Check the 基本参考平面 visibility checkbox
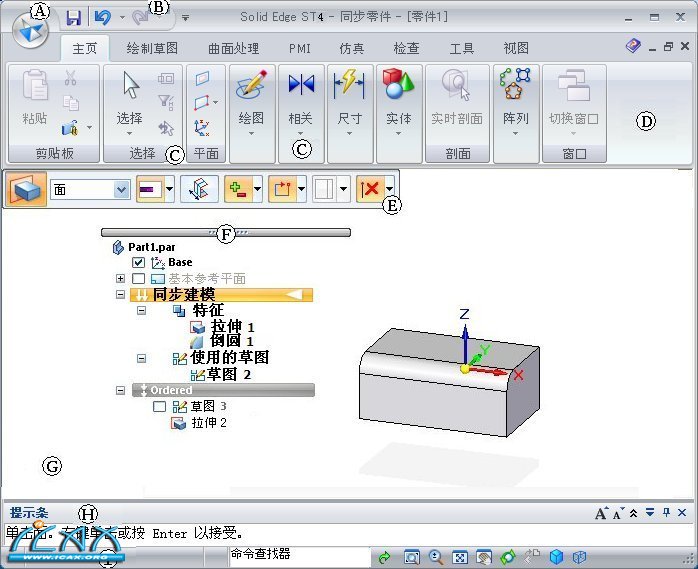The width and height of the screenshot is (698, 569). pos(139,278)
